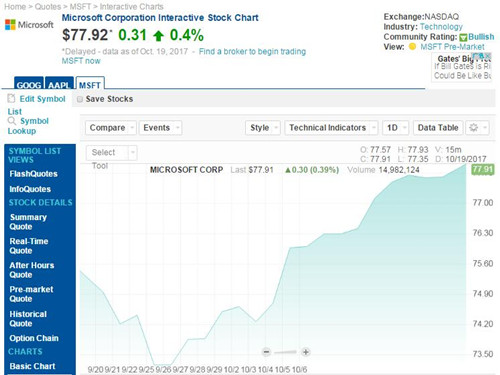Open the Option Chain sidebar link

[x=34, y=338]
